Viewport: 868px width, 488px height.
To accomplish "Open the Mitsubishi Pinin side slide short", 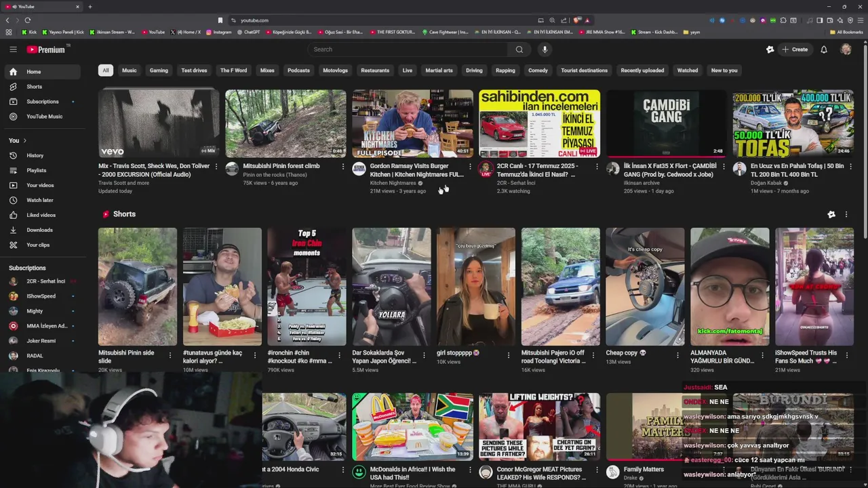I will 138,287.
